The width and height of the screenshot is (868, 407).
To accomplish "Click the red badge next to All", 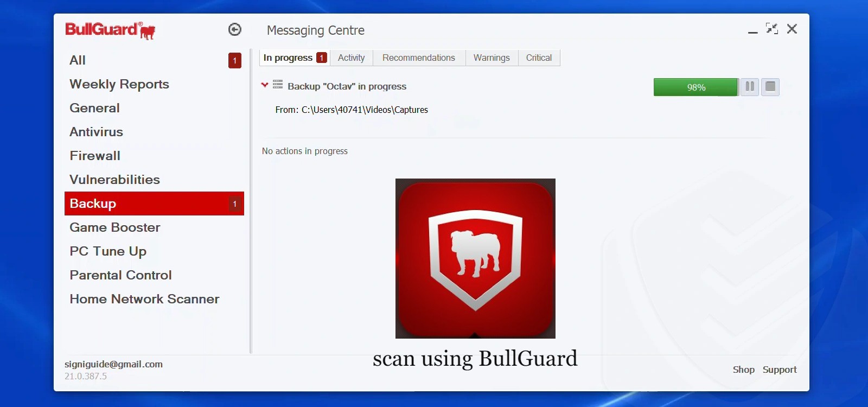I will 235,60.
